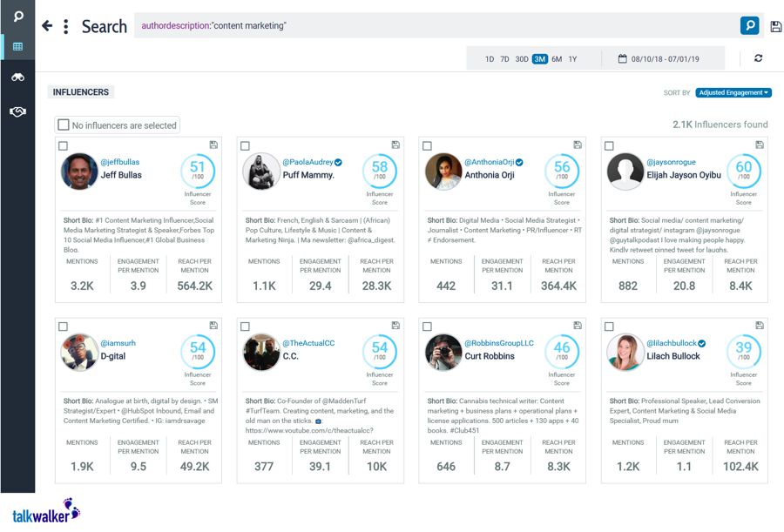Image resolution: width=784 pixels, height=532 pixels.
Task: Select the 6M time range
Action: pos(557,59)
